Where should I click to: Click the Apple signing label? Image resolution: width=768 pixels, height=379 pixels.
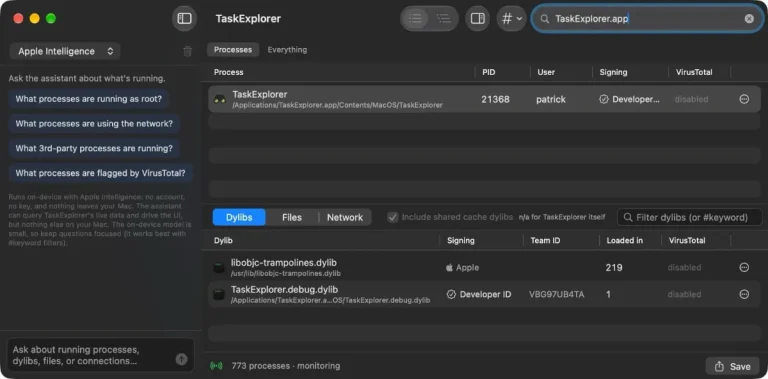462,268
